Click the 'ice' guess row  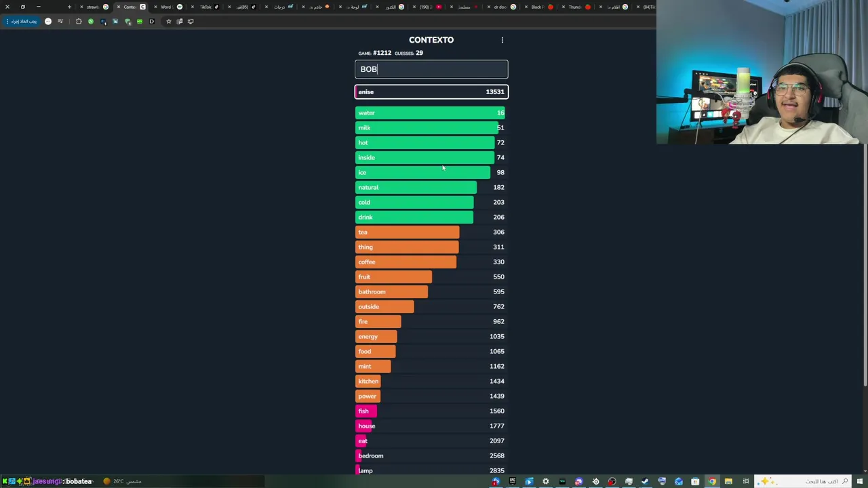click(431, 173)
